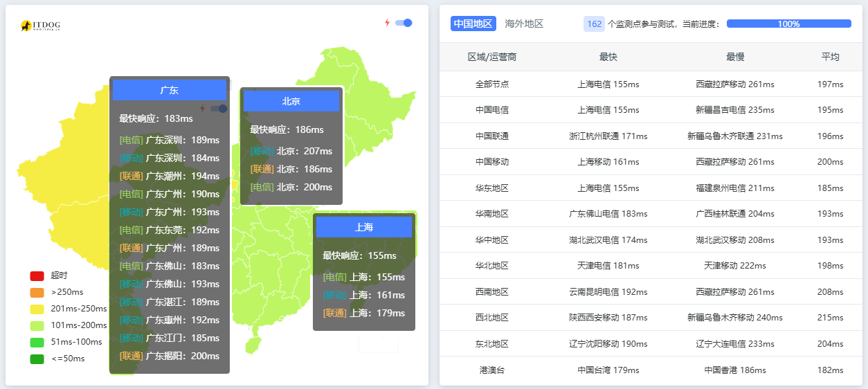
Task: Toggle the dimmed switch inside the 广东 popup
Action: click(x=219, y=109)
